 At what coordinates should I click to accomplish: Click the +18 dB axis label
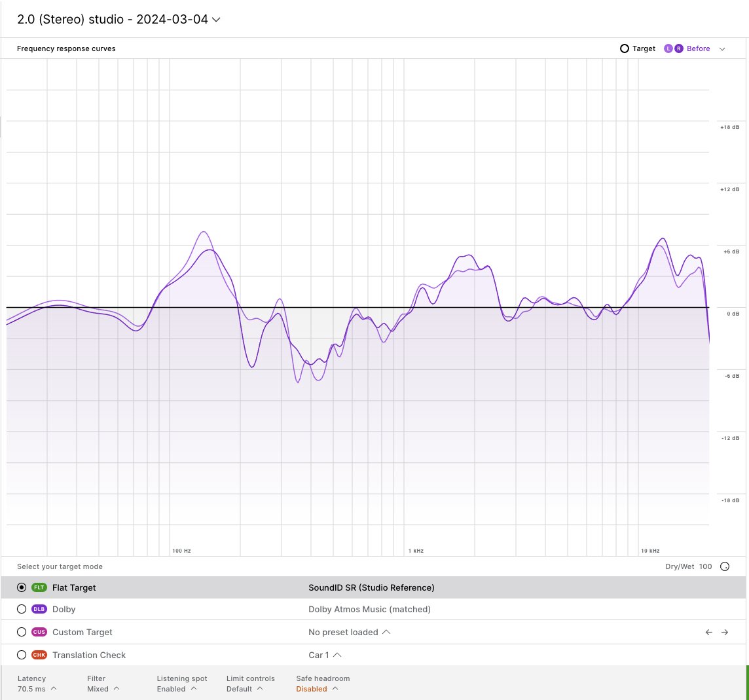730,127
